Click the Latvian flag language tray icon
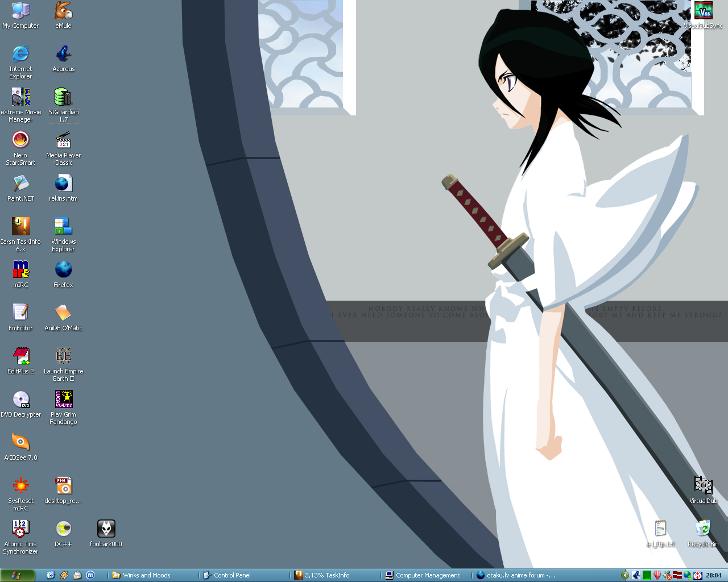728x582 pixels. click(x=677, y=575)
